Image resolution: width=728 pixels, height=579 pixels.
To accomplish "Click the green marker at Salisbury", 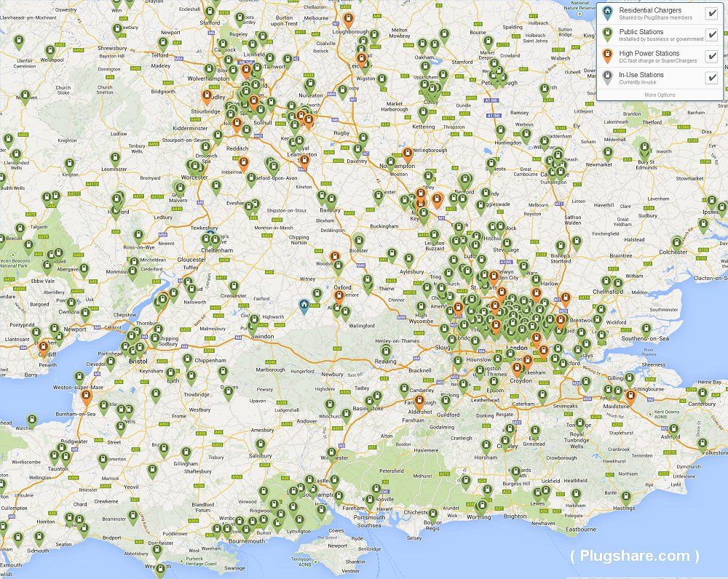I will pos(261,446).
